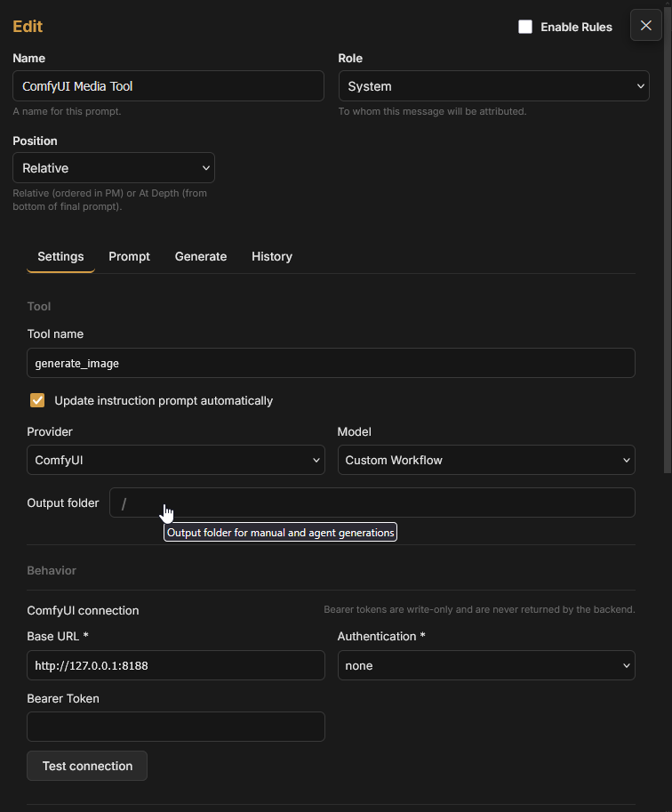Screen dimensions: 672x812
Task: Click the dialog's vertical scrollbar
Action: pos(668,238)
